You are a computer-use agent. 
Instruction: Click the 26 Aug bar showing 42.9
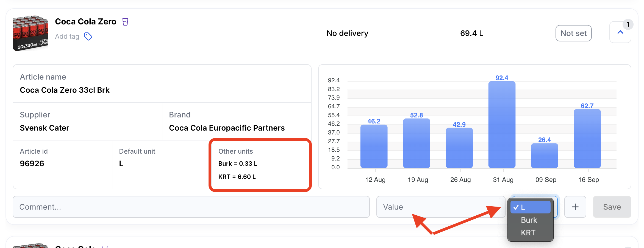point(459,148)
